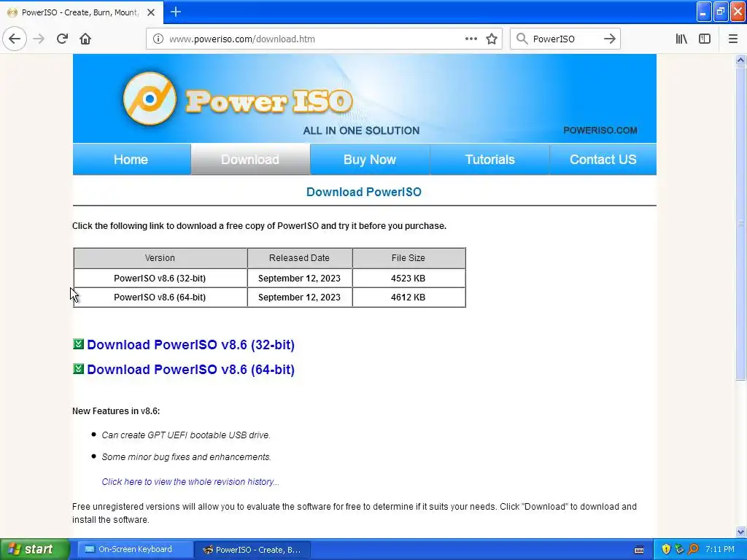Show site information for poweriso.com
The height and width of the screenshot is (560, 747).
(x=158, y=39)
